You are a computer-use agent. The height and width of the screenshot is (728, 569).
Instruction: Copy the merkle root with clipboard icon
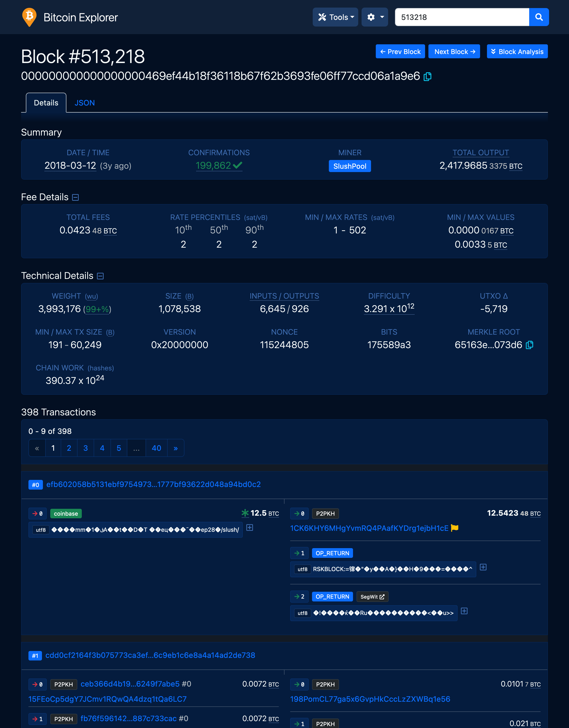pos(529,345)
